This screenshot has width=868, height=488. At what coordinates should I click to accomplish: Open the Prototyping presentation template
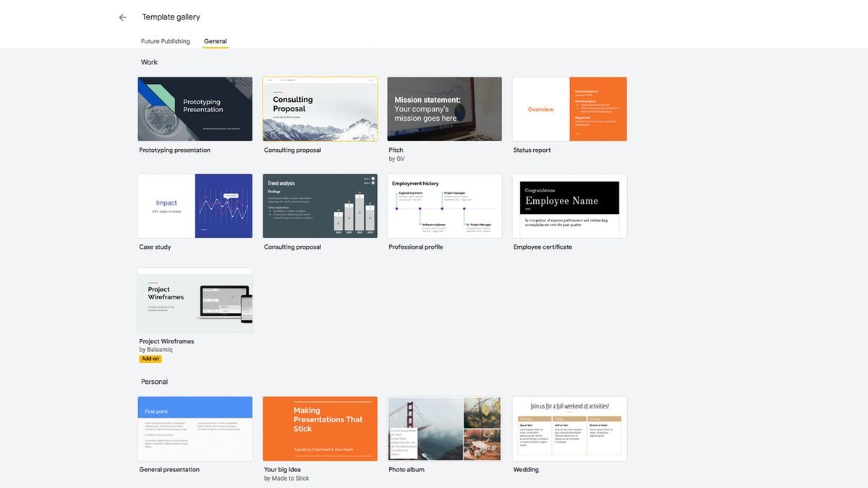point(195,108)
